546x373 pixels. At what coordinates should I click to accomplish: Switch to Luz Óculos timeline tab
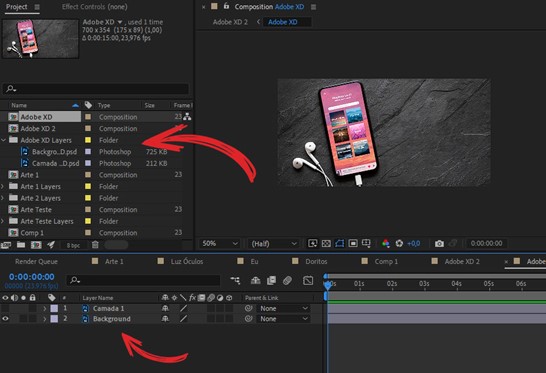pos(187,261)
